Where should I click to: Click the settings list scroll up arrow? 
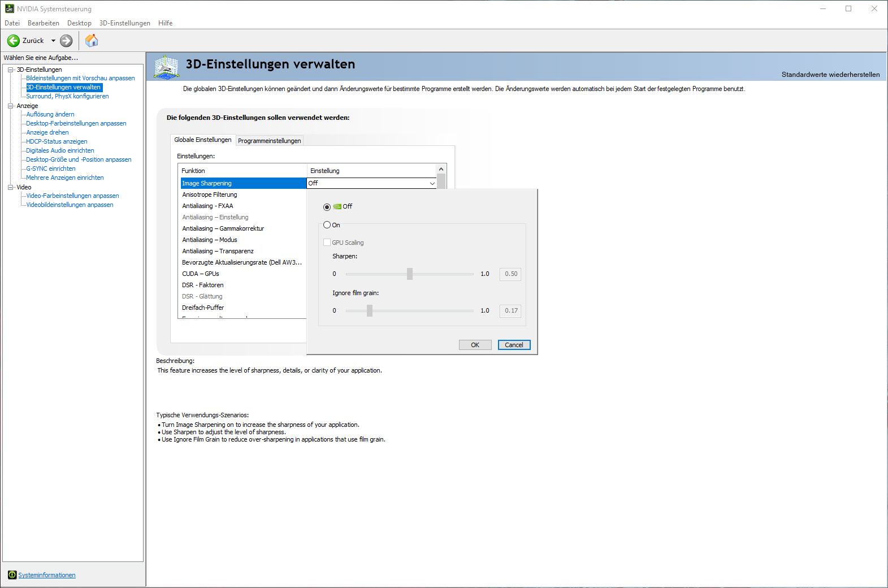pos(441,169)
